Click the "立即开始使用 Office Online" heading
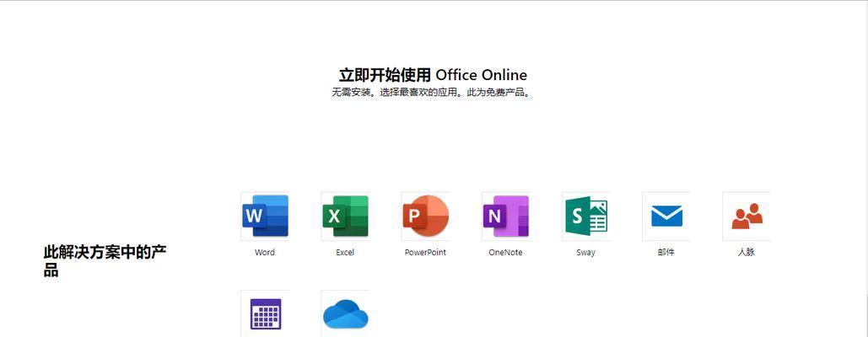The width and height of the screenshot is (868, 337). 433,75
